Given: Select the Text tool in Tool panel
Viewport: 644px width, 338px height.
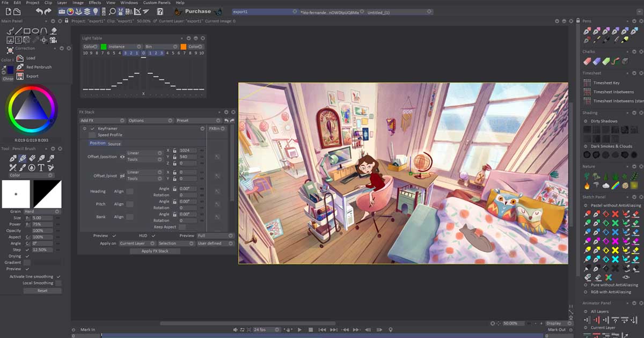Looking at the screenshot, I should [41, 167].
